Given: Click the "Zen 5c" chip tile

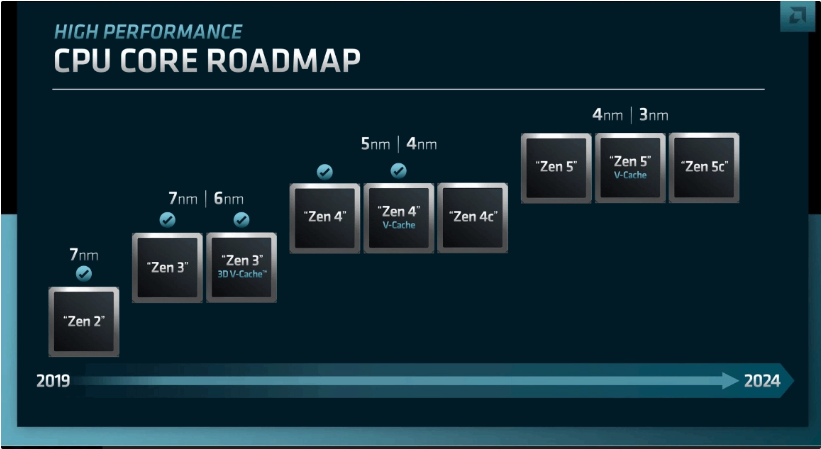Looking at the screenshot, I should pos(704,168).
